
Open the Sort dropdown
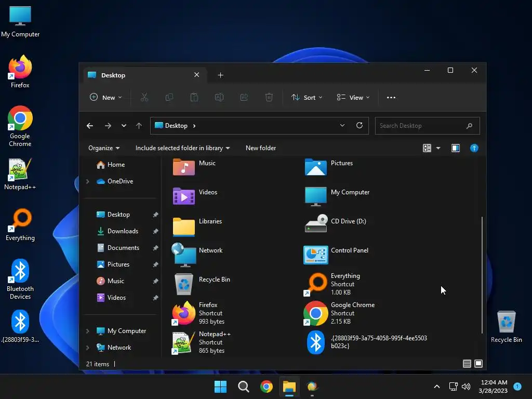pos(307,97)
